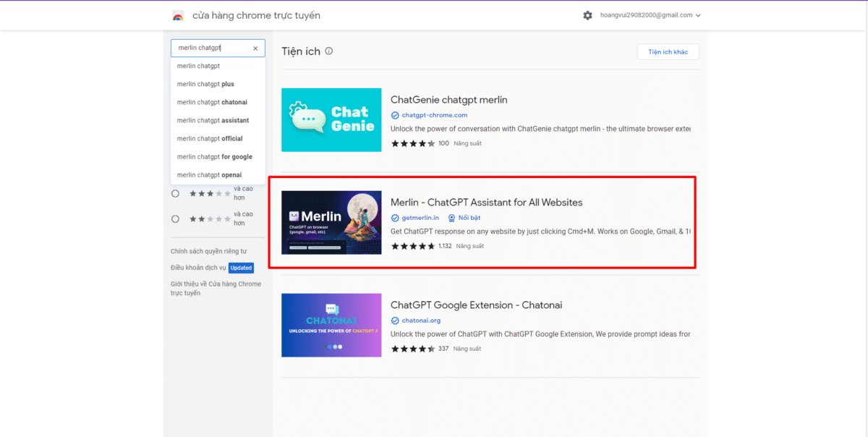The height and width of the screenshot is (437, 868).
Task: Clear search text with the X icon
Action: tap(255, 48)
